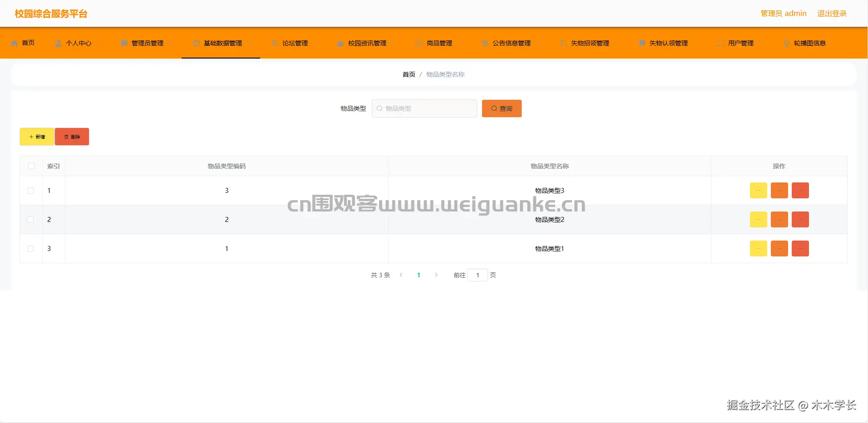Click the clock icon for 商品管理

click(x=419, y=43)
